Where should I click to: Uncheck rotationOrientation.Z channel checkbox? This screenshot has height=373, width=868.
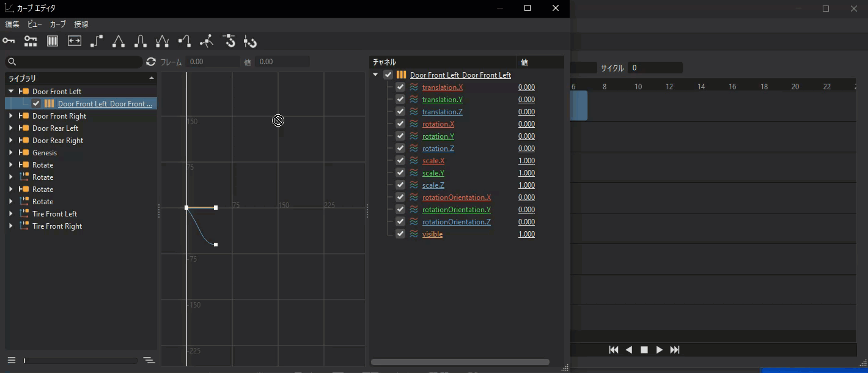click(x=400, y=222)
